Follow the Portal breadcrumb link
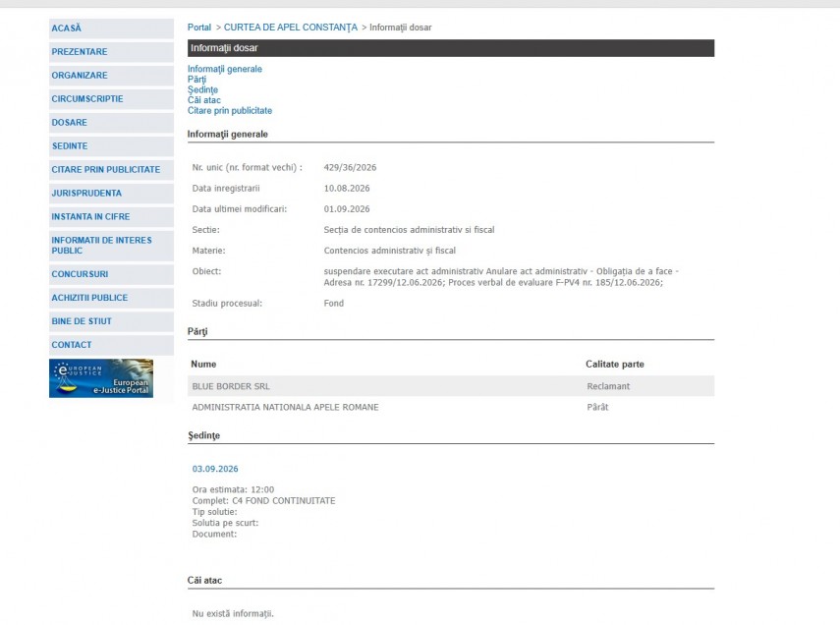Viewport: 840px width, 625px height. [199, 28]
